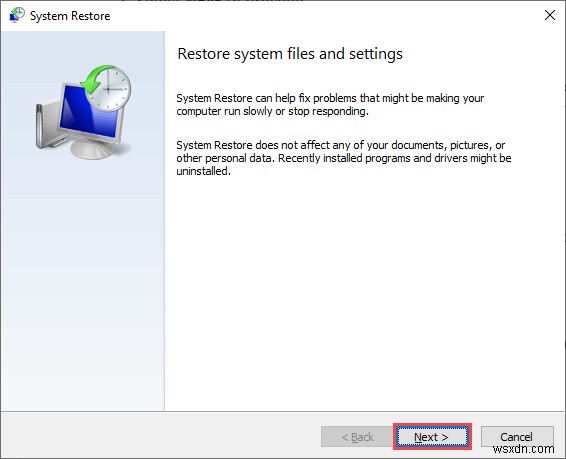
Task: Cancel the System Restore wizard
Action: pos(517,437)
